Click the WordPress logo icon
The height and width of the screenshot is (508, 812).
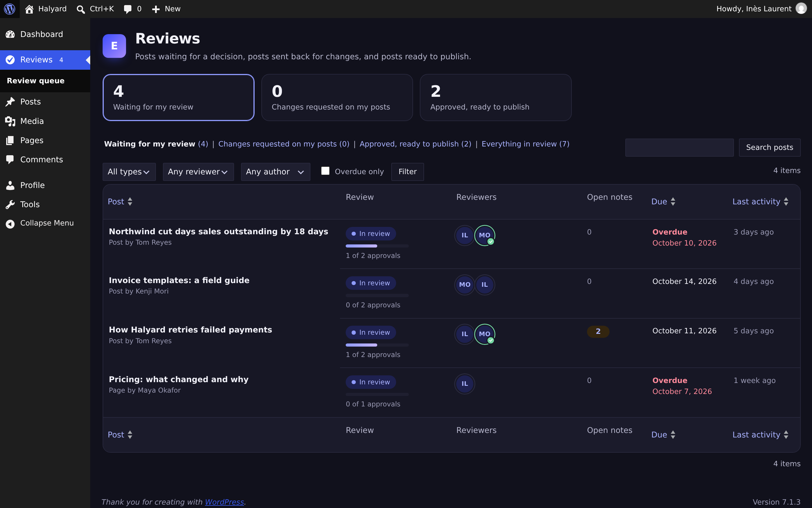(x=9, y=9)
